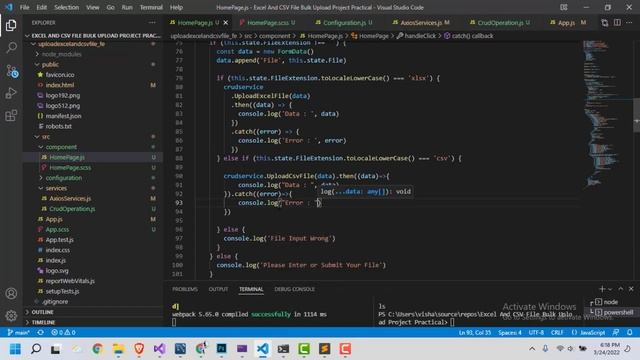Image resolution: width=640 pixels, height=360 pixels.
Task: Change CRLF end of line sequence
Action: coord(557,332)
